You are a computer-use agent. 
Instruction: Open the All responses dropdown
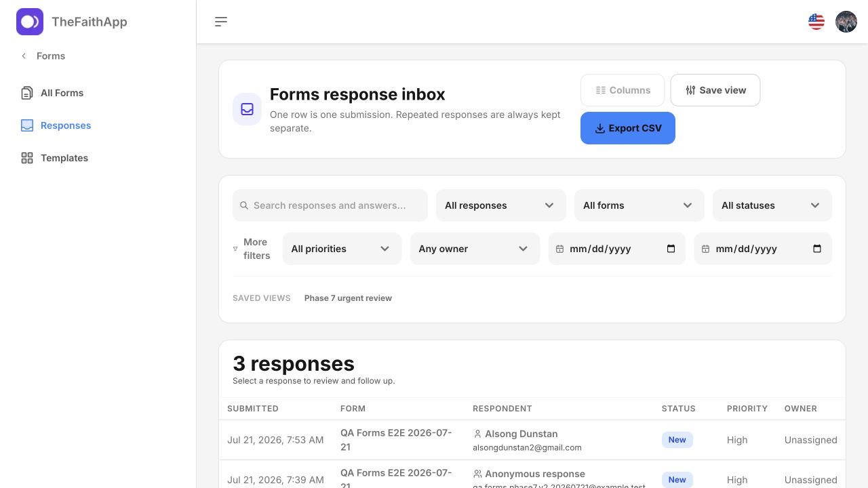501,205
